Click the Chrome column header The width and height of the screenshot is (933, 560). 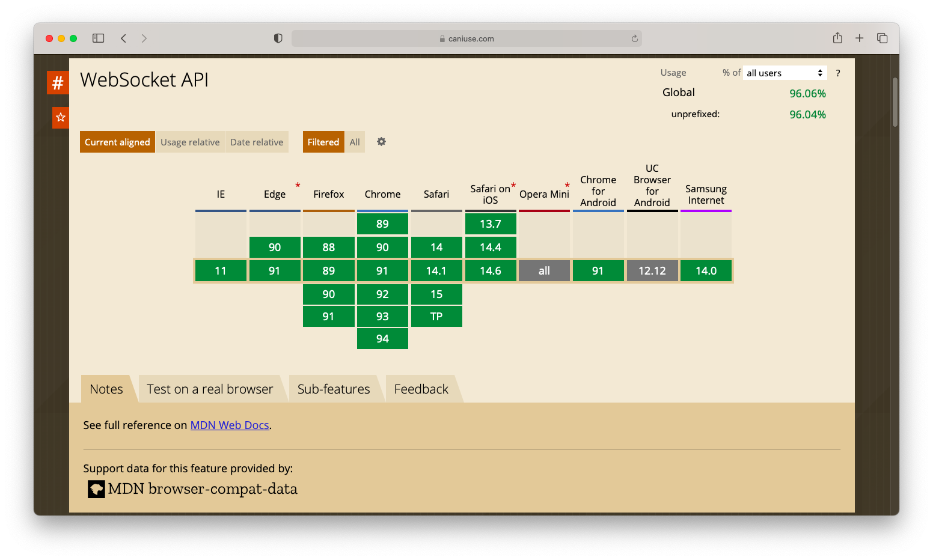coord(382,194)
